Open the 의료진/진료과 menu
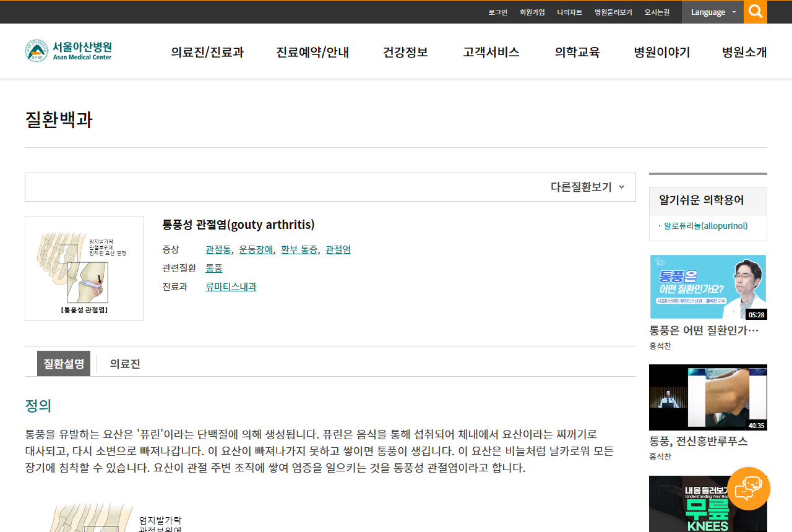The image size is (792, 532). (x=207, y=52)
